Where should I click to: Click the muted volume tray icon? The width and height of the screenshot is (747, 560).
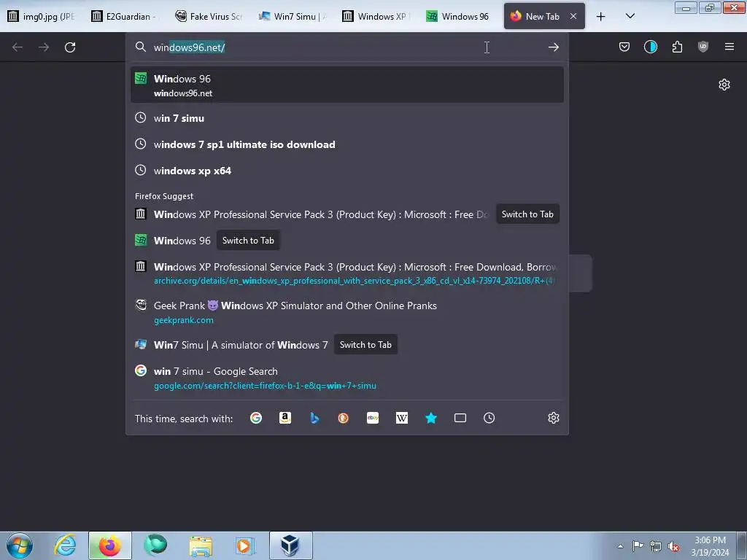click(673, 546)
